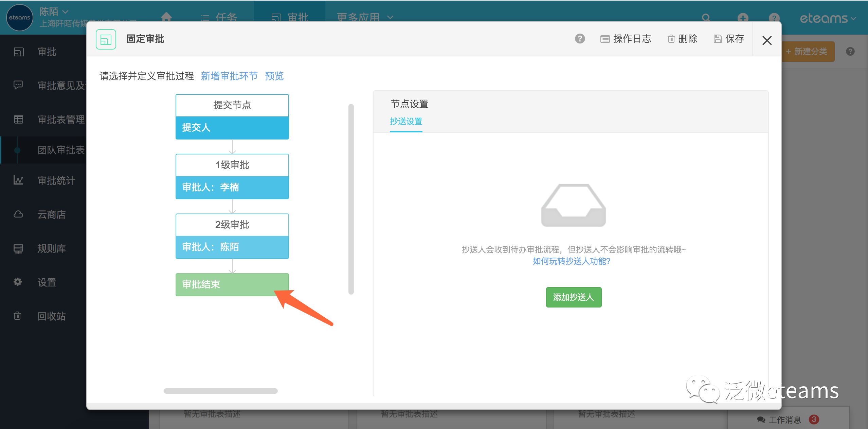Viewport: 868px width, 429px height.
Task: Open the 如何玩转抄送人功能 help link
Action: 571,261
